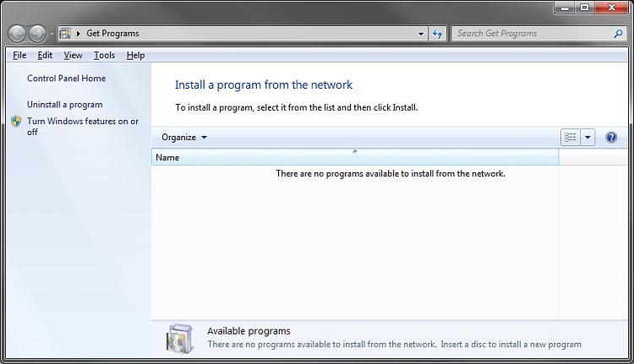Go to Control Panel Home
Image resolution: width=634 pixels, height=364 pixels.
(x=66, y=79)
